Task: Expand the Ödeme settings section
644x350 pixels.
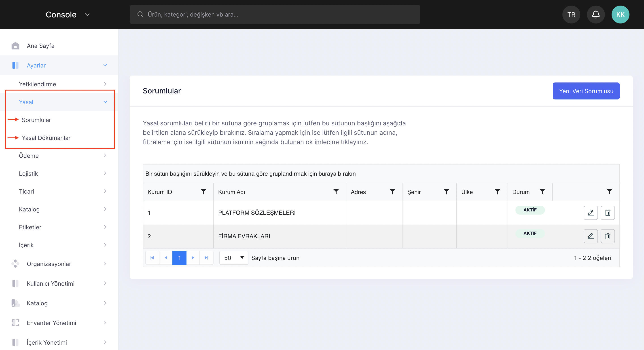Action: click(63, 156)
